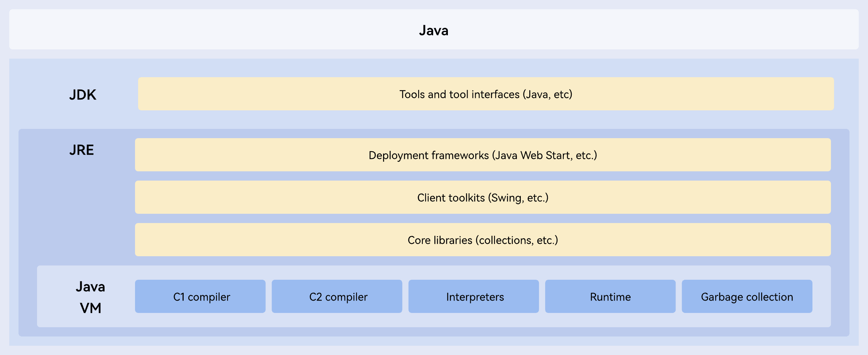Viewport: 868px width, 355px height.
Task: Select the C1 compiler box
Action: click(x=200, y=297)
